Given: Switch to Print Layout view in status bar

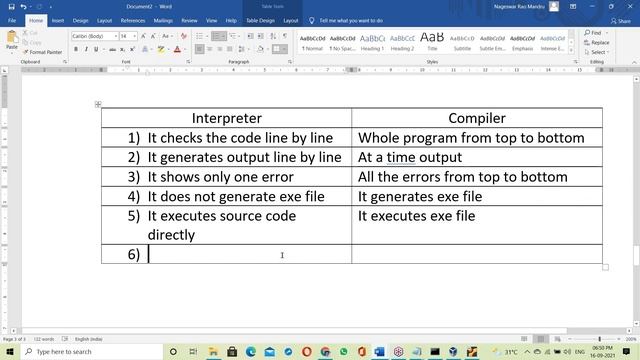Looking at the screenshot, I should click(x=541, y=339).
